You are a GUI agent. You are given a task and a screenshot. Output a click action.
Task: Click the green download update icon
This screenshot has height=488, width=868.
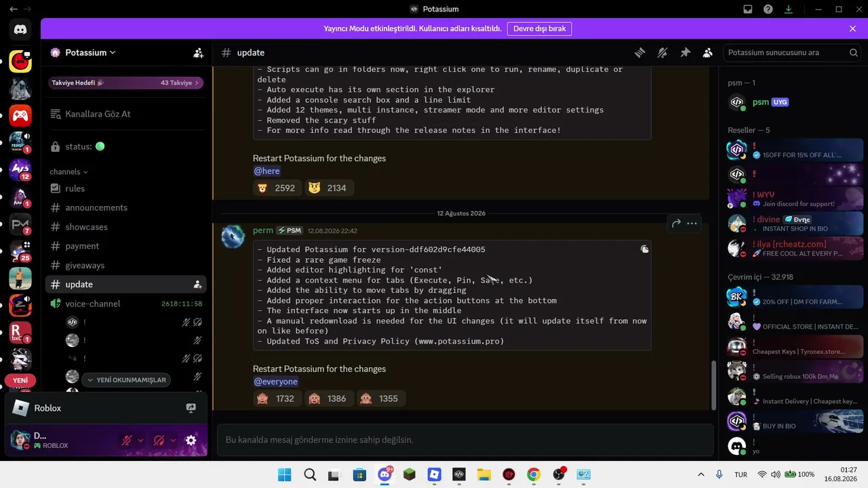coord(789,9)
